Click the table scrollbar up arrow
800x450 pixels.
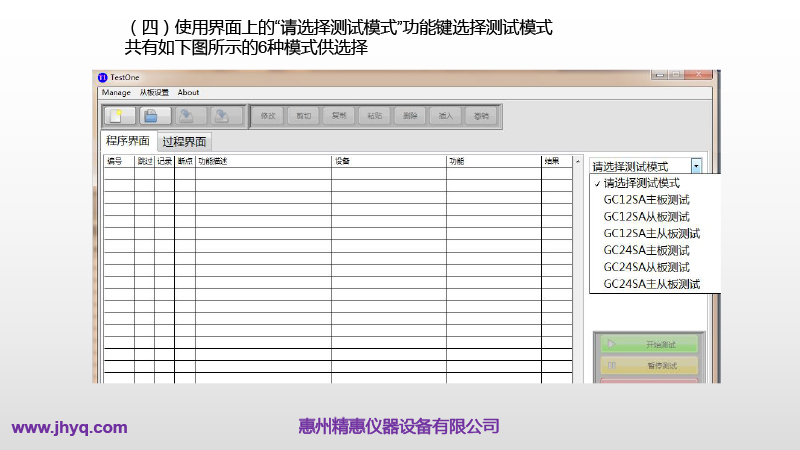click(578, 162)
